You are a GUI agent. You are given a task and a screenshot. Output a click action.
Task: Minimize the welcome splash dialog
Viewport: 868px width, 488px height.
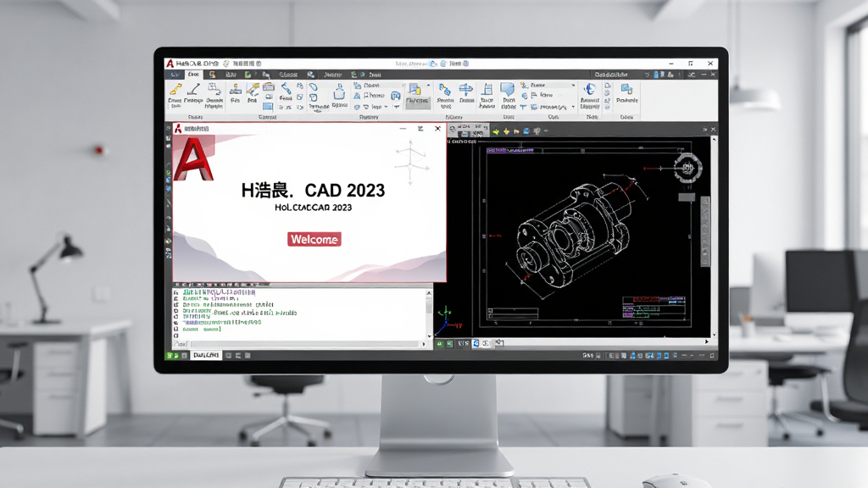(x=403, y=129)
